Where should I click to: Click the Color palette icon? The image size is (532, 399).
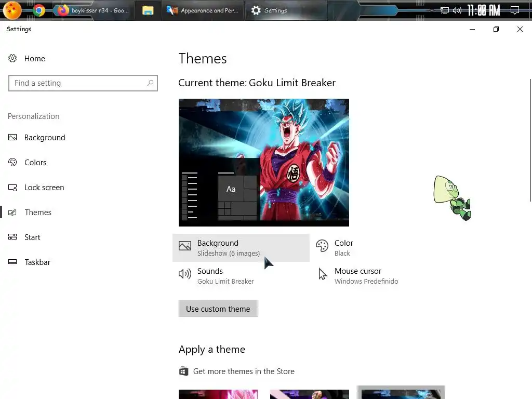(x=322, y=246)
